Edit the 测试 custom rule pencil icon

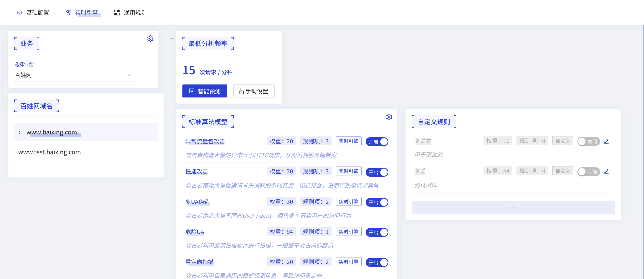(x=606, y=172)
